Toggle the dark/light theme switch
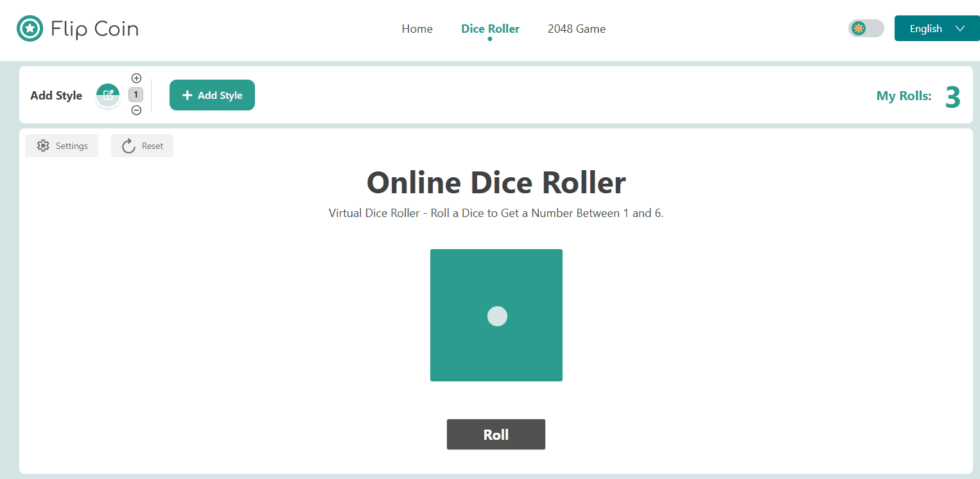The image size is (980, 479). [866, 28]
